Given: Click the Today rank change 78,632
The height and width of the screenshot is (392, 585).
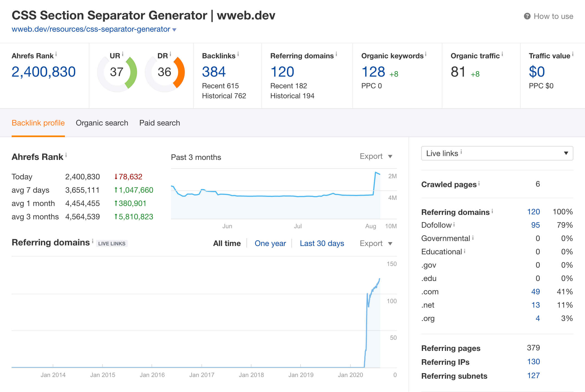Looking at the screenshot, I should (128, 177).
